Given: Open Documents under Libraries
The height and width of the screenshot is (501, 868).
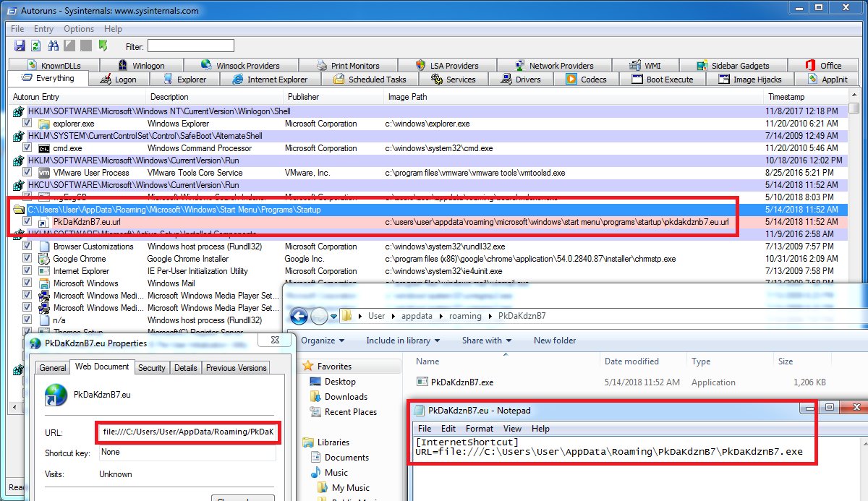Looking at the screenshot, I should [x=346, y=457].
